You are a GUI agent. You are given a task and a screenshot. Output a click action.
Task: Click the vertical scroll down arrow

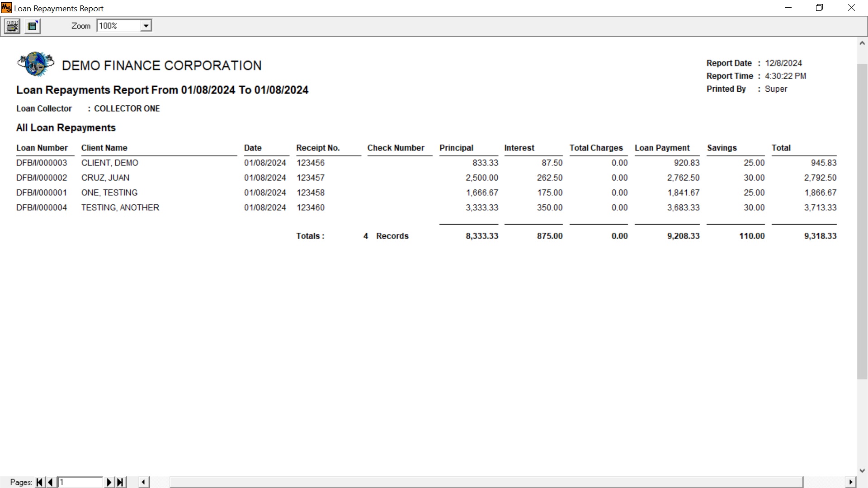862,470
